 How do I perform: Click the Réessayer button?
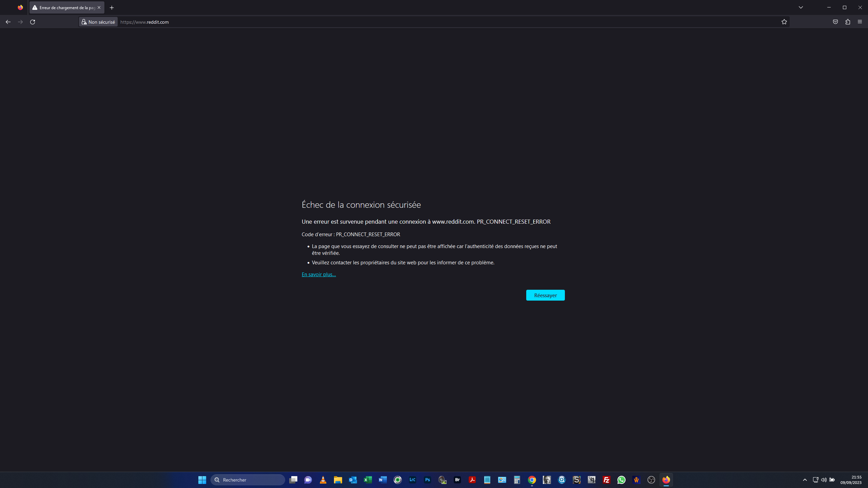click(545, 295)
